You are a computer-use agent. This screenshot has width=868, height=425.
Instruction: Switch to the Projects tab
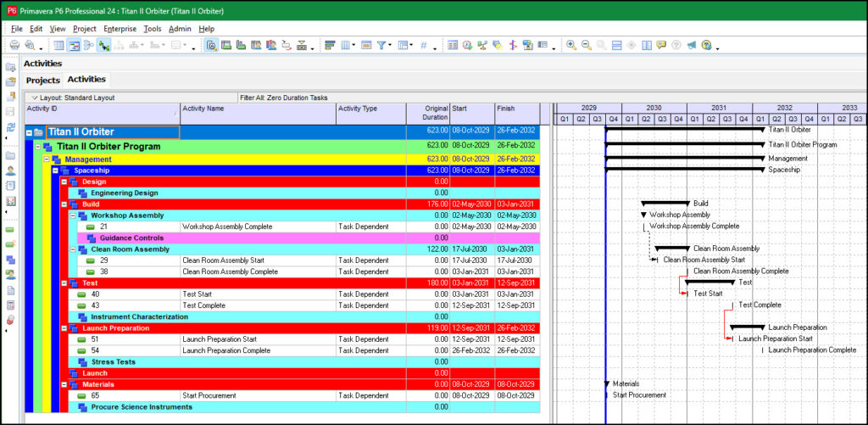tap(43, 81)
